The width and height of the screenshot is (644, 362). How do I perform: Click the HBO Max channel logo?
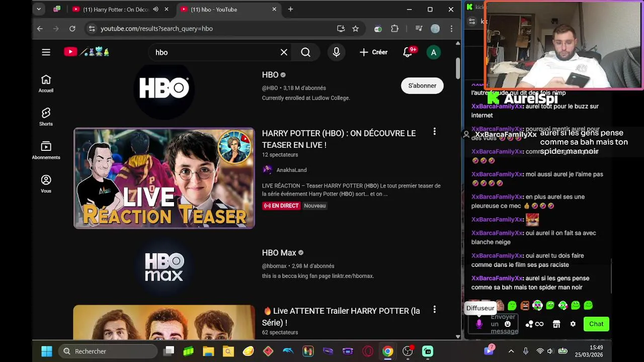164,266
